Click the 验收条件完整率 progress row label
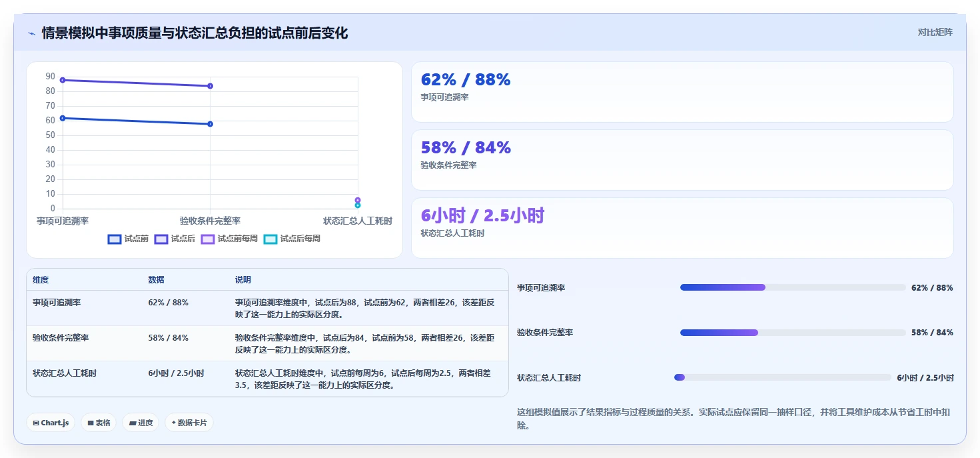 tap(545, 333)
